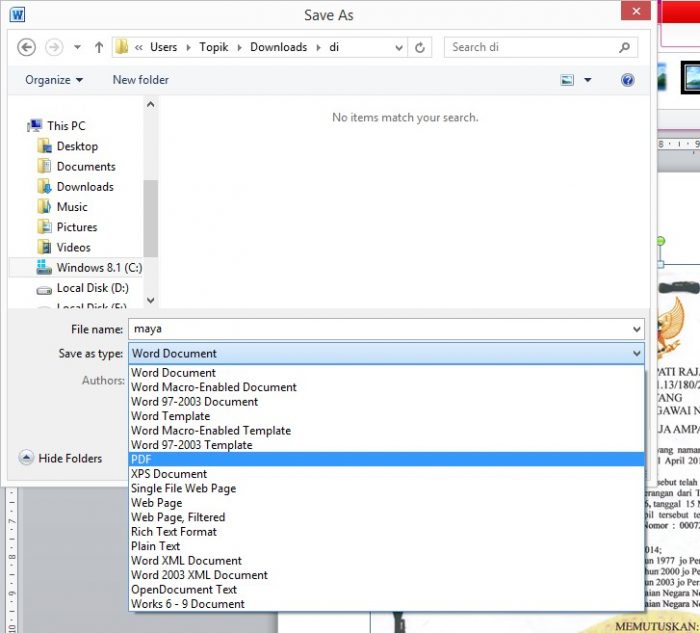
Task: Click Users in the address breadcrumb
Action: (163, 47)
